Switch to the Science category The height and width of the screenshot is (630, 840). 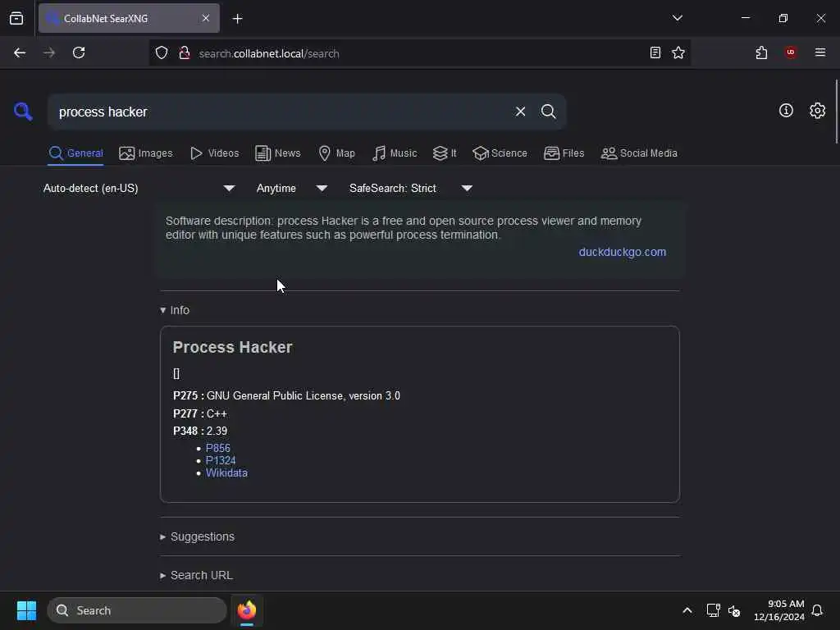pyautogui.click(x=500, y=153)
